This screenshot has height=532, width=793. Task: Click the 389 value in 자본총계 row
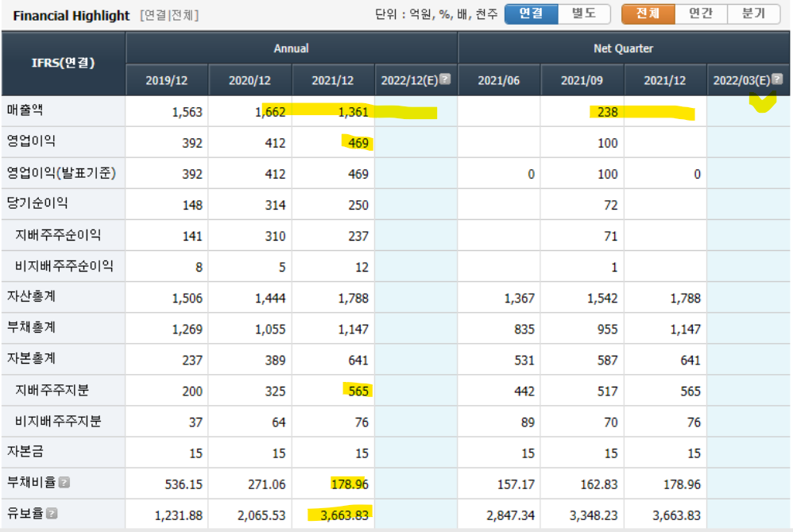[276, 360]
